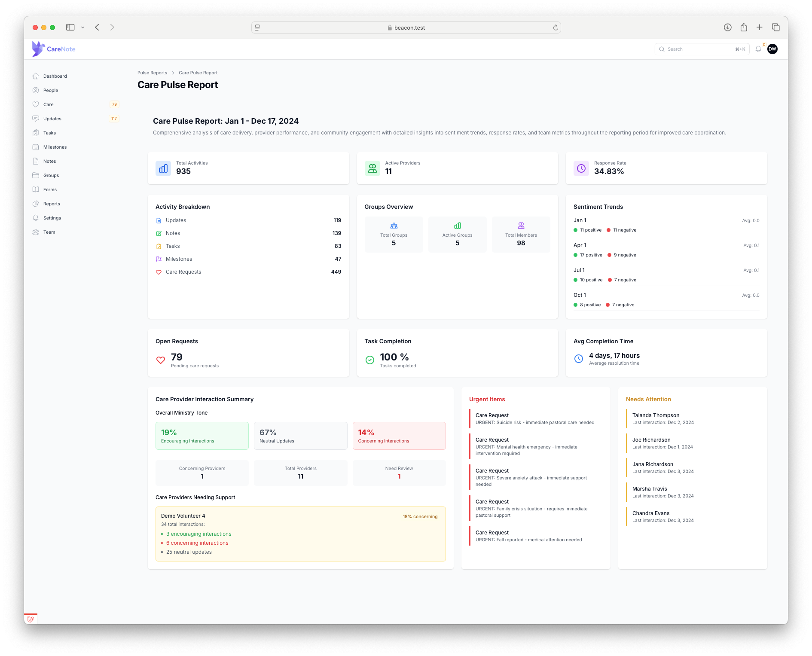
Task: Click the browser downloads icon
Action: click(x=727, y=27)
